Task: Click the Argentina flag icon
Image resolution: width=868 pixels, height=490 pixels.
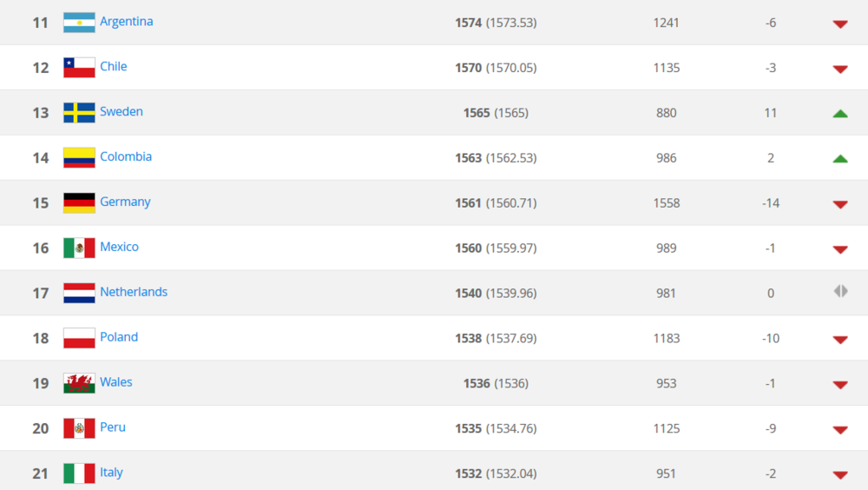Action: click(x=79, y=23)
